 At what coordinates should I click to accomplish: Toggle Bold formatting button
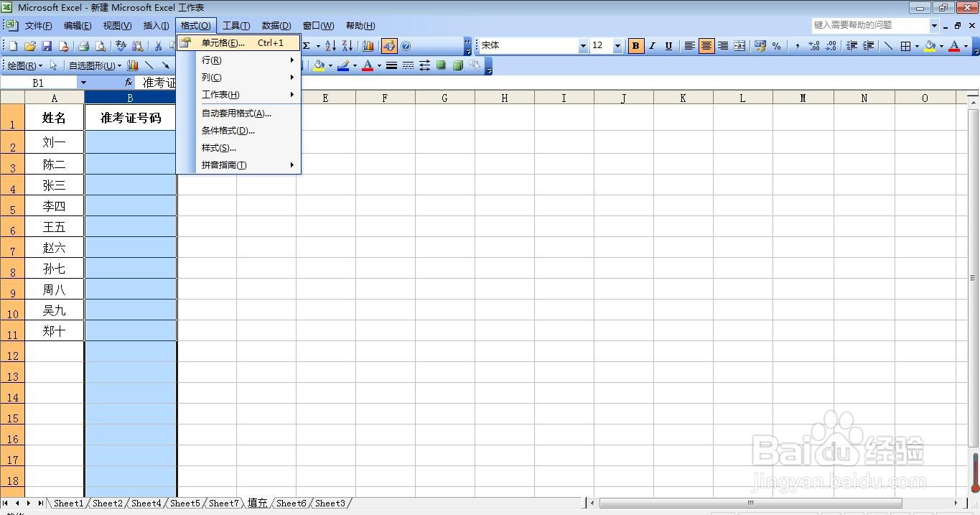(x=635, y=46)
